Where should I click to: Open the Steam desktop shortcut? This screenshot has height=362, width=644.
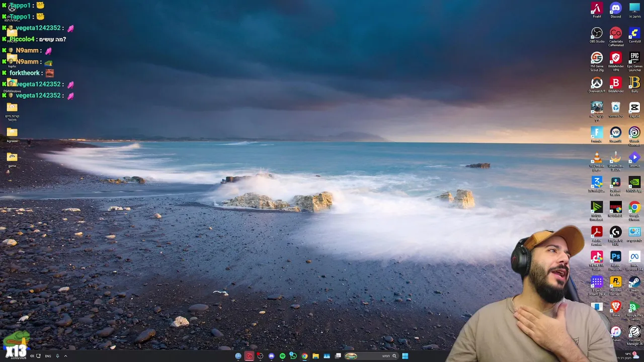tap(634, 284)
